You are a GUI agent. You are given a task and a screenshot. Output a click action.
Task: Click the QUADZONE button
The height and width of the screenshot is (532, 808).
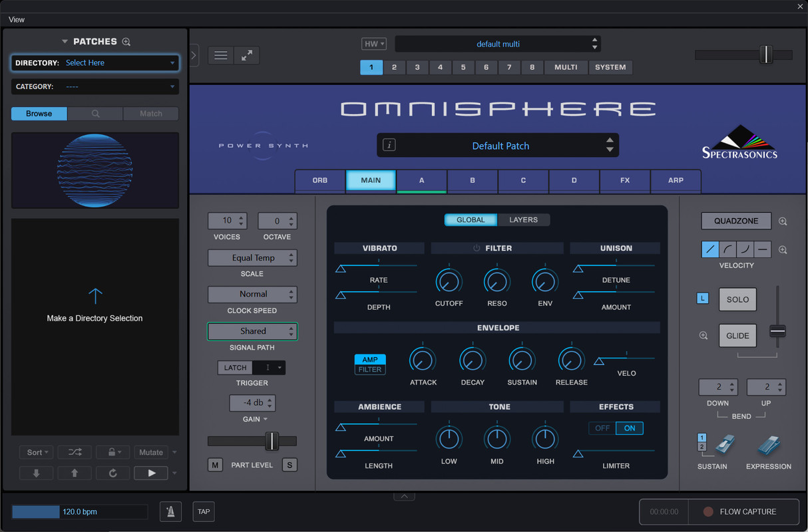pyautogui.click(x=736, y=221)
